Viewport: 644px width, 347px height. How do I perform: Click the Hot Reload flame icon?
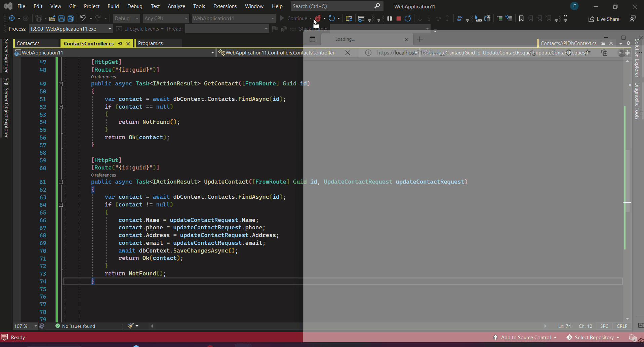pyautogui.click(x=318, y=18)
